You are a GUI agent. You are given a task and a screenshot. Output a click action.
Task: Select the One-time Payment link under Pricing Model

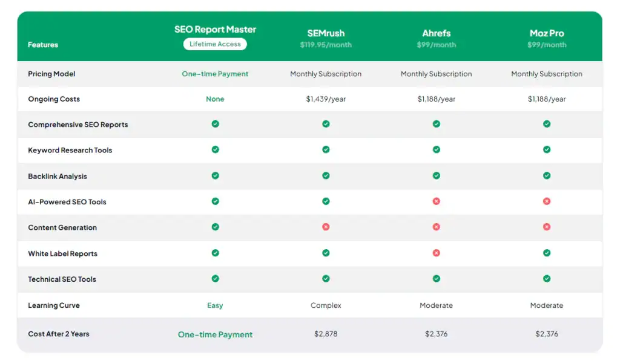tap(215, 74)
